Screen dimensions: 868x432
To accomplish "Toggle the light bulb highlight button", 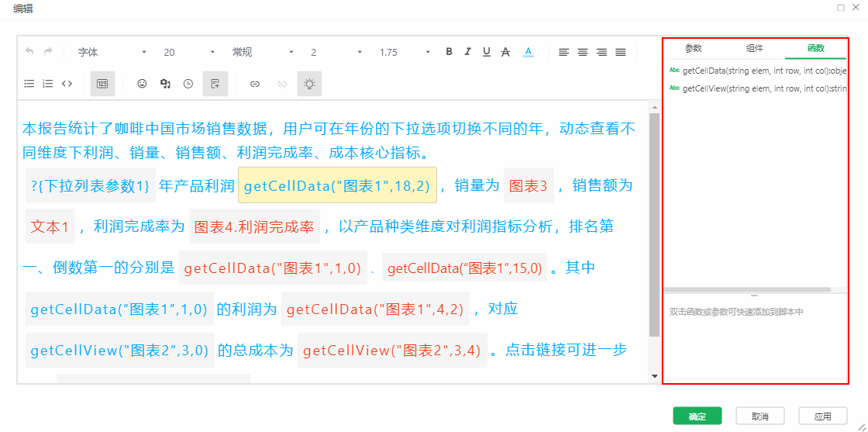I will [x=309, y=84].
